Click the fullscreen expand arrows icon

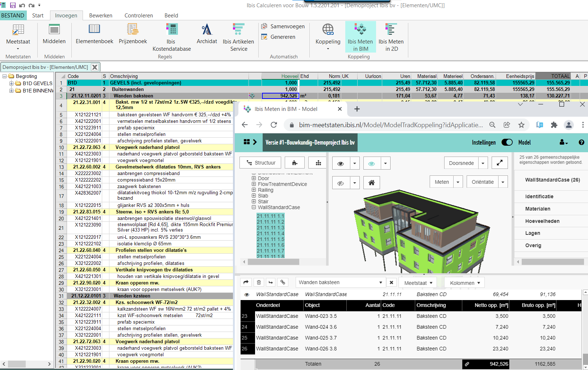coord(499,163)
